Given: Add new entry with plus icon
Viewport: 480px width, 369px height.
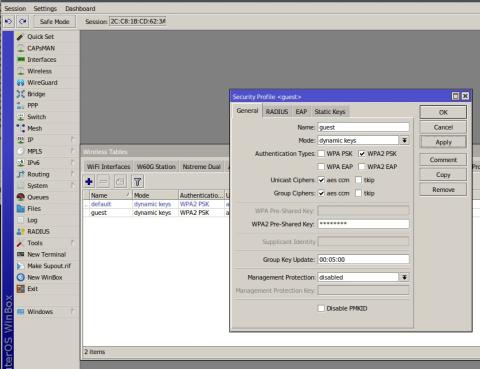Looking at the screenshot, I should click(89, 182).
